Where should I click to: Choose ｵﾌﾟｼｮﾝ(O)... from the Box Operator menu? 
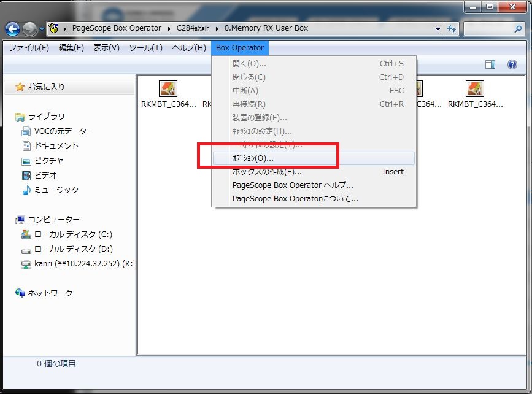click(x=253, y=158)
